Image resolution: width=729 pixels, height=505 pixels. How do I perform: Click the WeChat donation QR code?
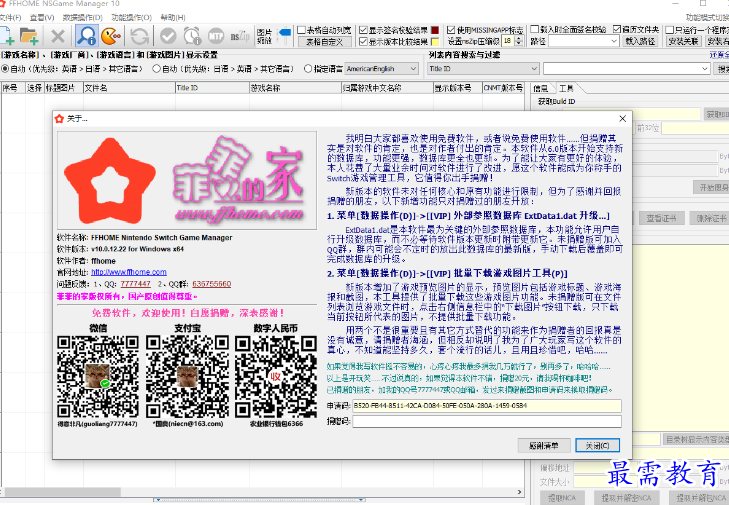click(x=98, y=377)
